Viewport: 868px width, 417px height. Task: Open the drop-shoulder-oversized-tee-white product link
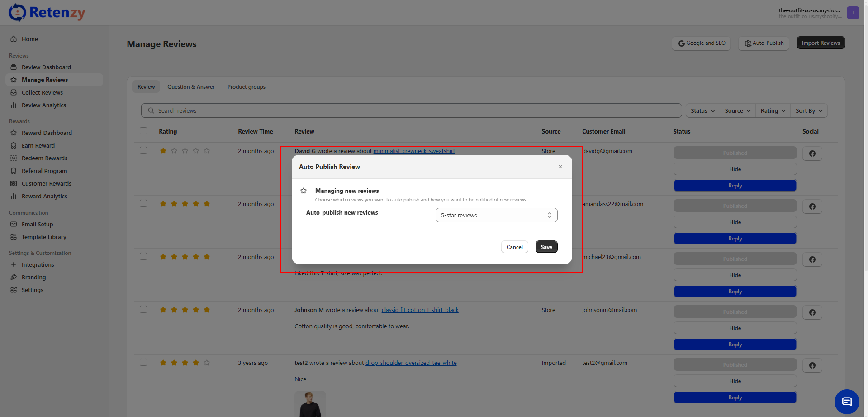tap(411, 363)
